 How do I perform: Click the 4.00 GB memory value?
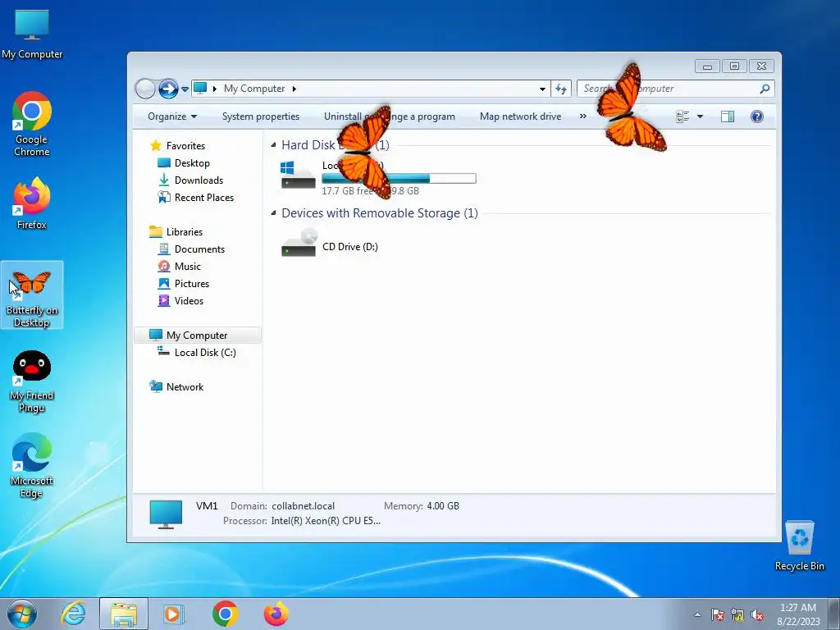point(442,505)
